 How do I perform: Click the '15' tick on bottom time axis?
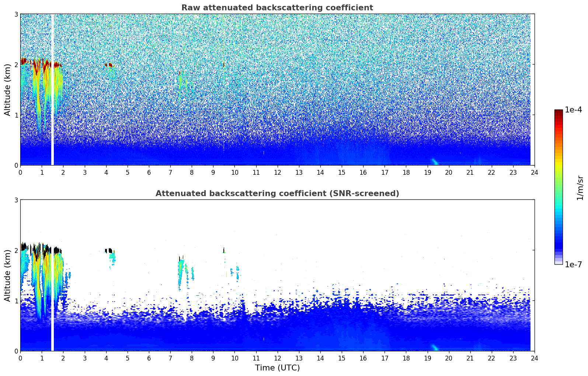pyautogui.click(x=341, y=358)
